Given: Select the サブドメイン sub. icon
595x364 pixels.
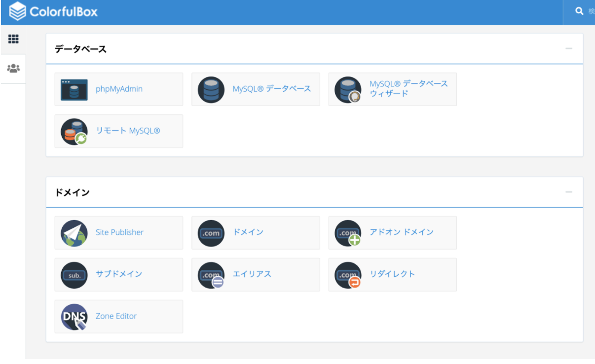Looking at the screenshot, I should [74, 275].
